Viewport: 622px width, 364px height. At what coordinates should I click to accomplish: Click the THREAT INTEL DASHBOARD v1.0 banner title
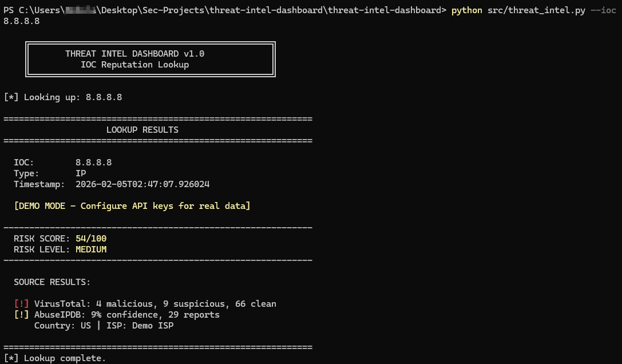coord(134,54)
